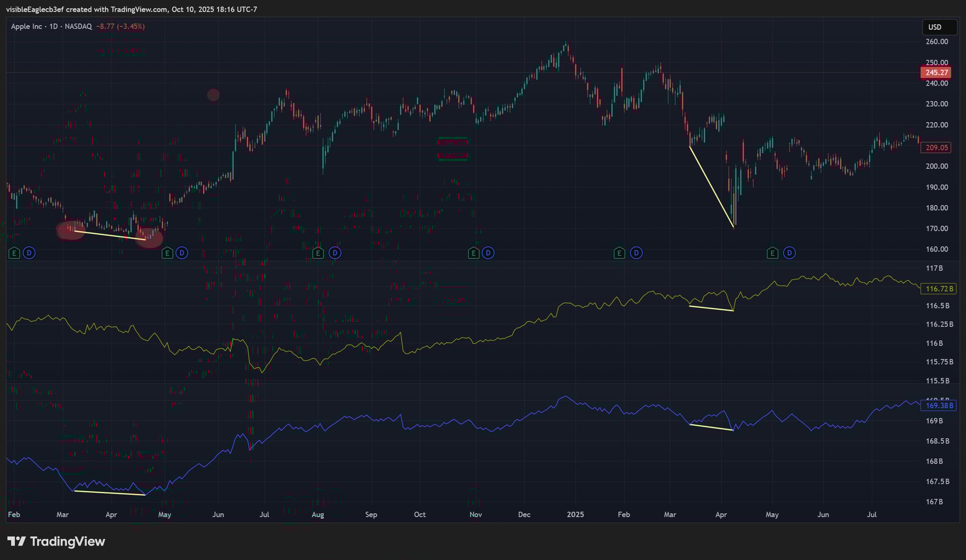
Task: Click the earnings E icon near November
Action: pos(473,253)
